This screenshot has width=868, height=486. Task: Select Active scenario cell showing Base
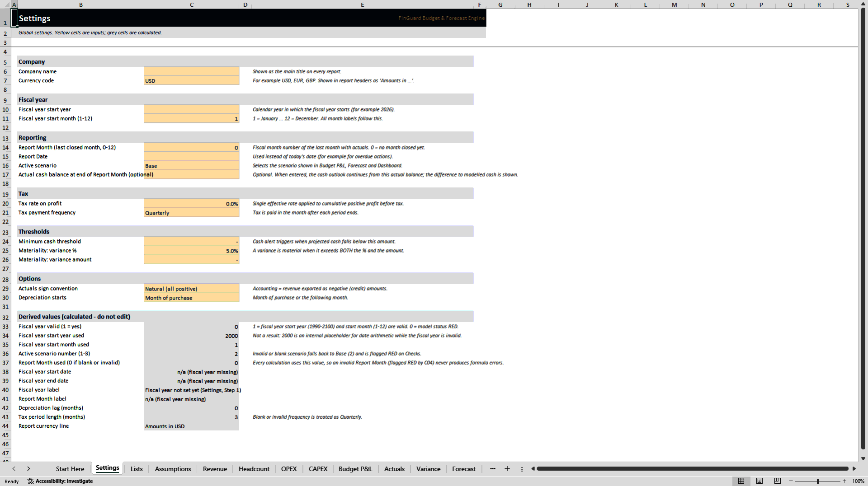pyautogui.click(x=191, y=165)
